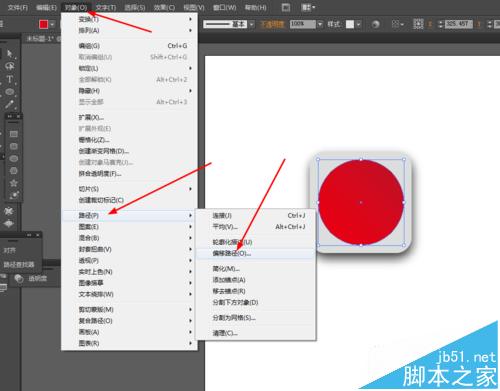Open the stroke style 基本 dropdown
500x391 pixels.
pyautogui.click(x=252, y=24)
